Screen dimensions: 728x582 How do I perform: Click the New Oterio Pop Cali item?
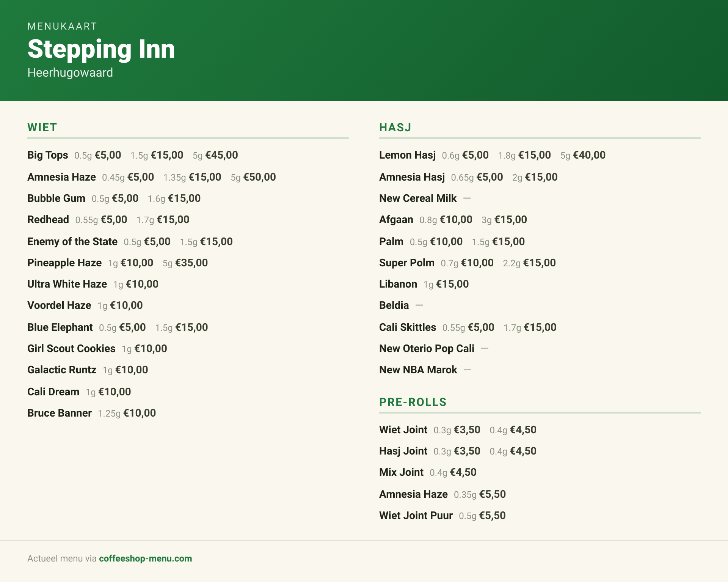[427, 349]
